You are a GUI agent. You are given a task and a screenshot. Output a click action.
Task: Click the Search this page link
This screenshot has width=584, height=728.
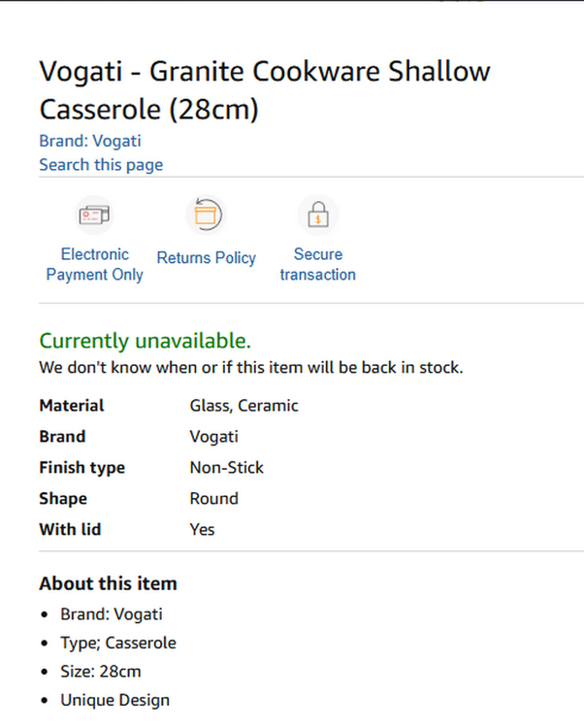point(101,165)
